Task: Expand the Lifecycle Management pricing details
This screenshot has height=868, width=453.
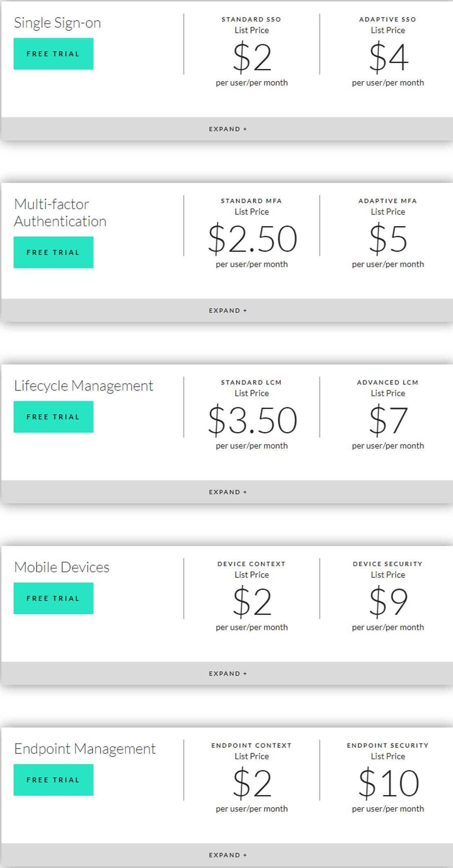Action: (x=227, y=492)
